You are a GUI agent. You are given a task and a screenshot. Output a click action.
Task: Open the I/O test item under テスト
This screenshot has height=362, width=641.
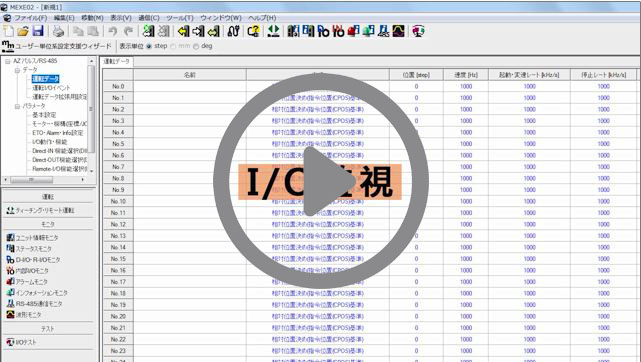pos(21,342)
